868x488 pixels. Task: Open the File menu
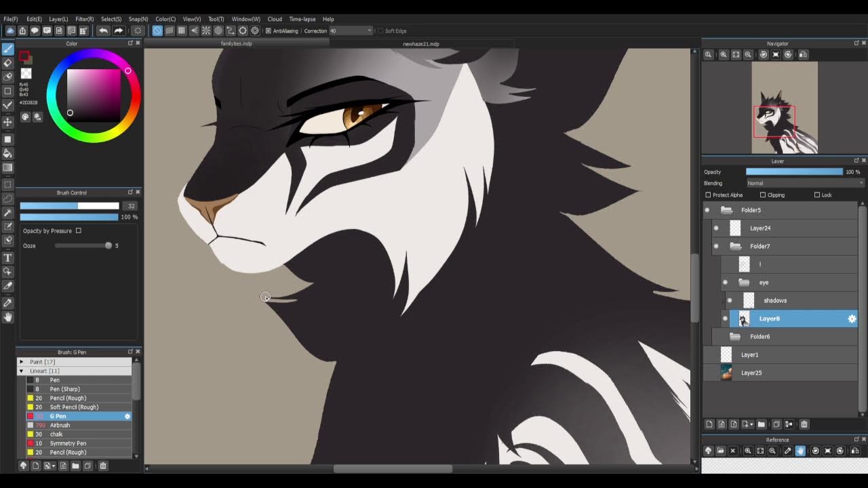pyautogui.click(x=11, y=19)
